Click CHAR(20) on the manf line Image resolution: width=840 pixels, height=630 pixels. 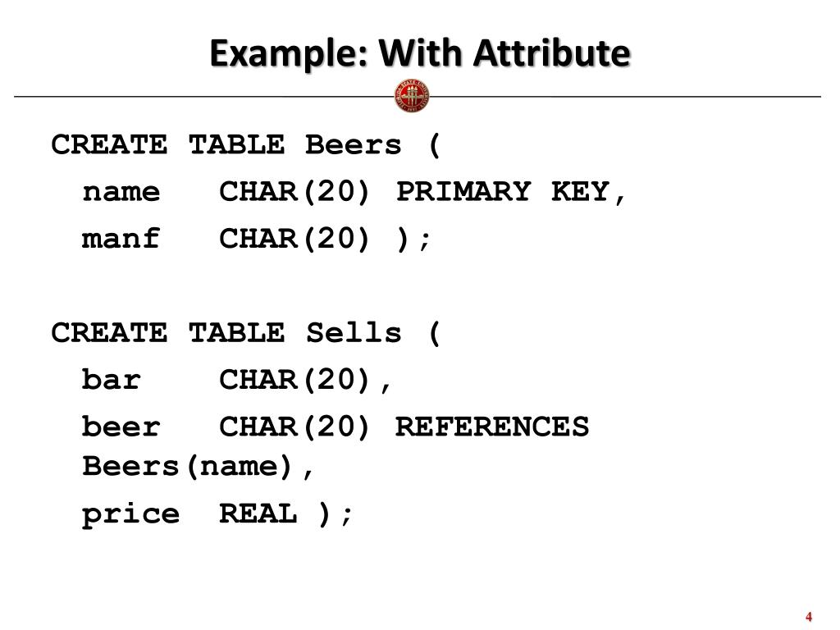294,239
